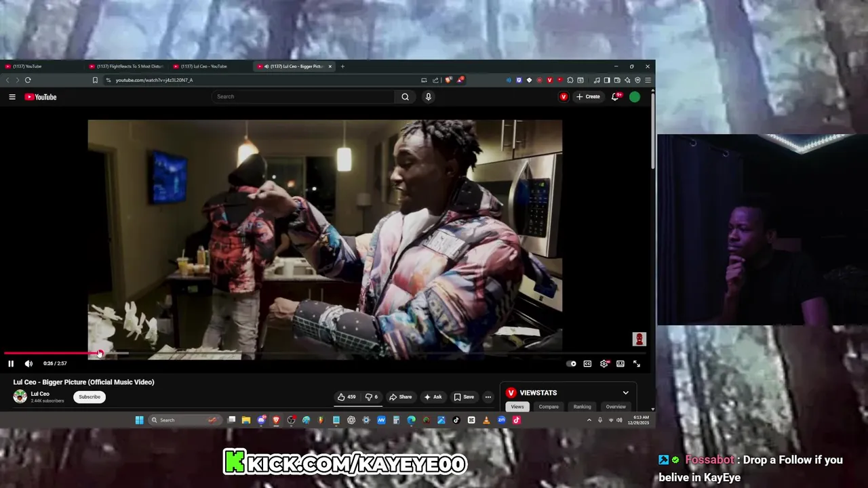Open the Brave browser taskbar icon
Viewport: 868px width, 488px height.
point(276,420)
